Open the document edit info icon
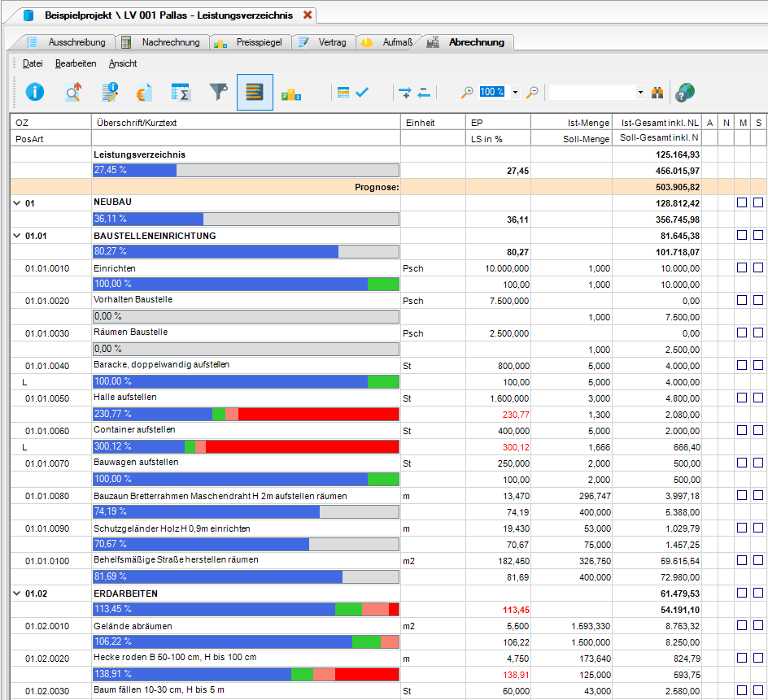The width and height of the screenshot is (768, 700). [110, 92]
